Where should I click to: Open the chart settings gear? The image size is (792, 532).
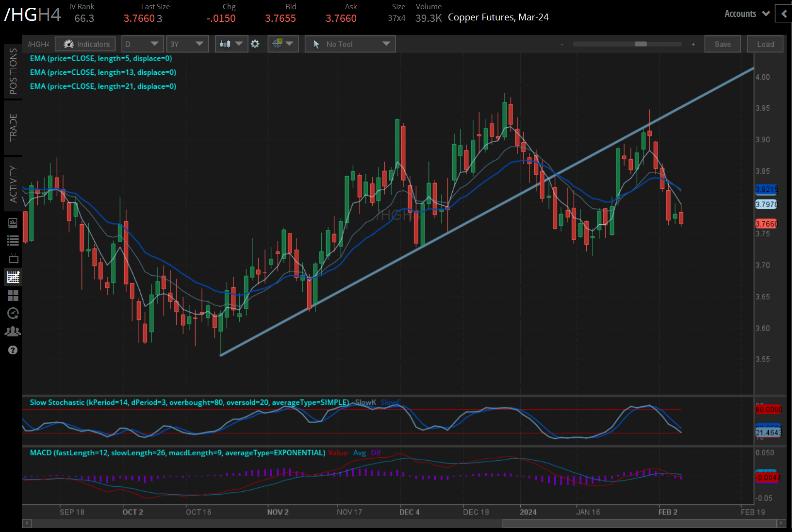pos(255,44)
